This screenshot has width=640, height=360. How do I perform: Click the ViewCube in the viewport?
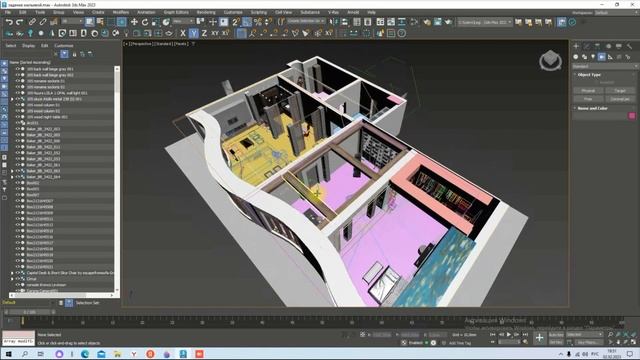click(550, 60)
